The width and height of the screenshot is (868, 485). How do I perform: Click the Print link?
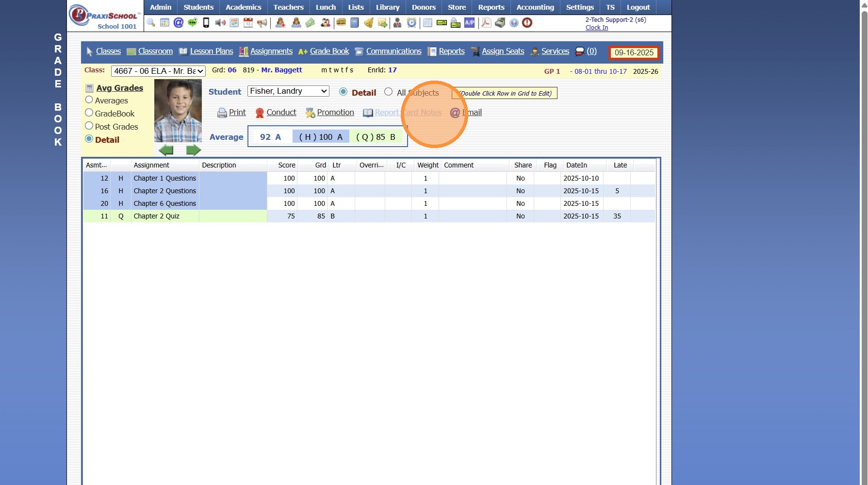[x=237, y=113]
